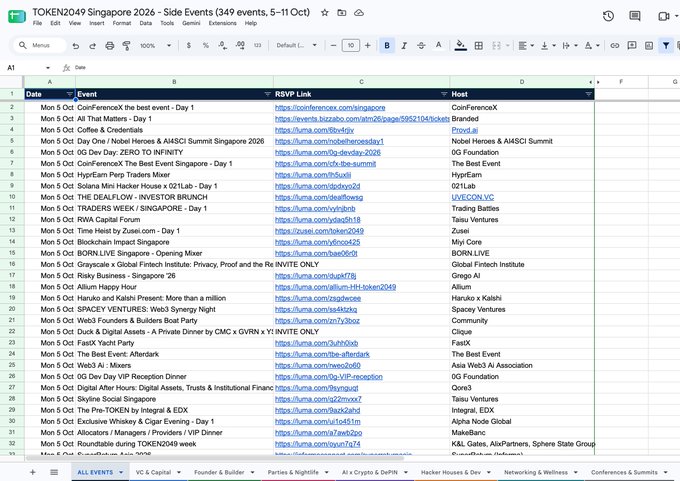Screen dimensions: 680x481
Task: Increase decimal places icon
Action: click(240, 46)
